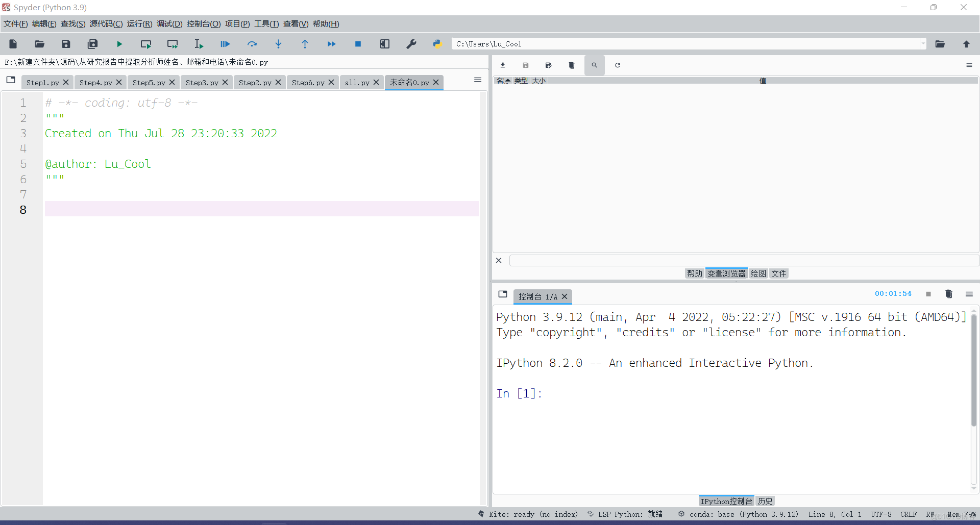The image size is (980, 525).
Task: Open variable explorer options menu
Action: [969, 65]
